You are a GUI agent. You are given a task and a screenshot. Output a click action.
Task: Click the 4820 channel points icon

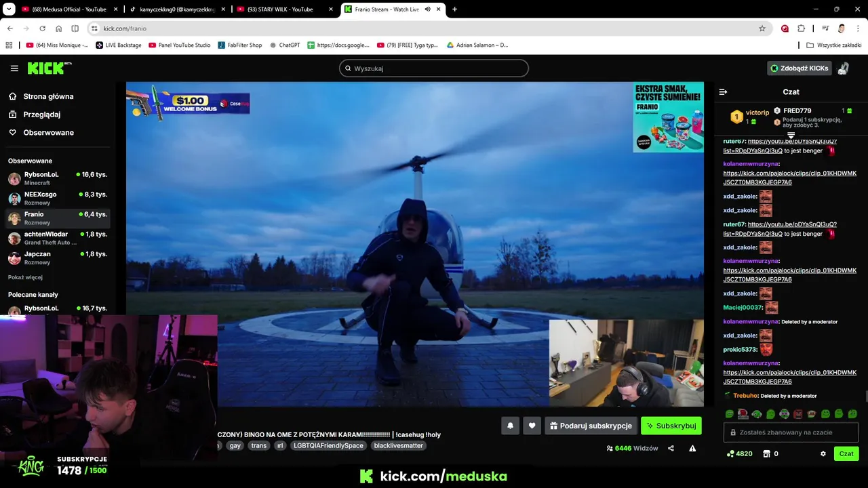pos(738,453)
